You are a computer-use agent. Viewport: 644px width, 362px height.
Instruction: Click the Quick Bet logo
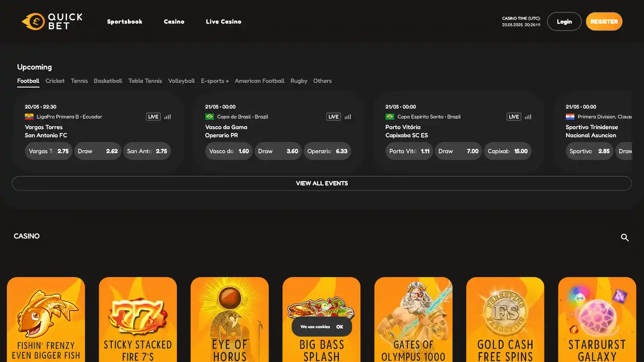point(52,21)
